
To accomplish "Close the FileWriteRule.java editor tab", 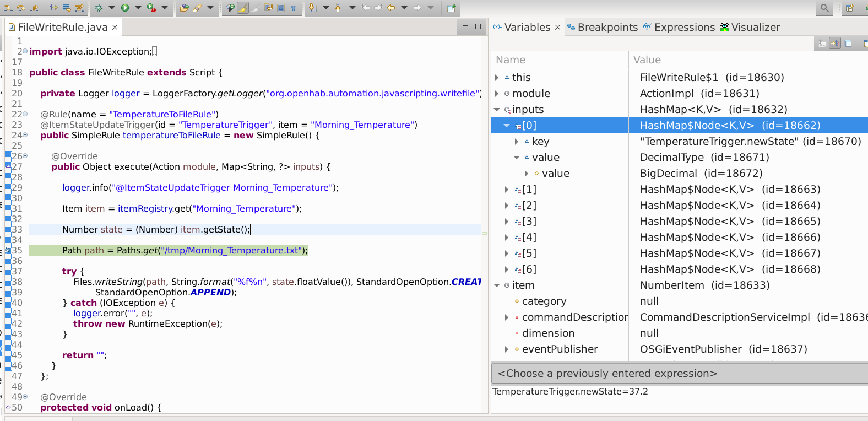I will pos(115,28).
